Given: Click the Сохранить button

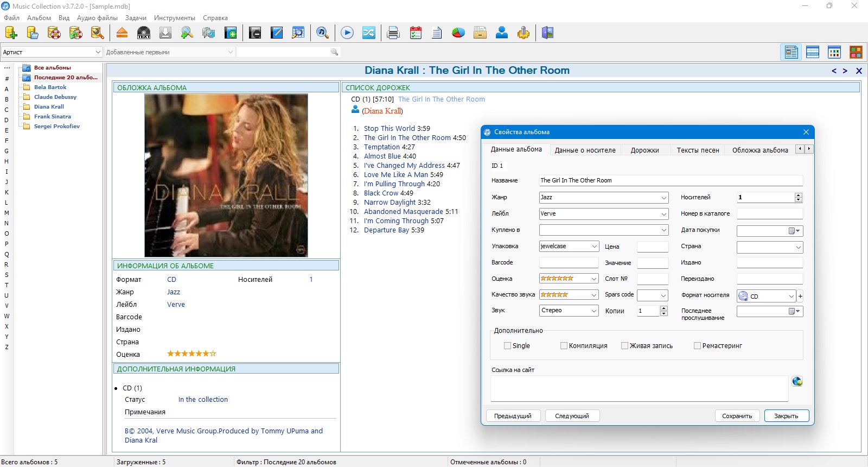Looking at the screenshot, I should 737,416.
